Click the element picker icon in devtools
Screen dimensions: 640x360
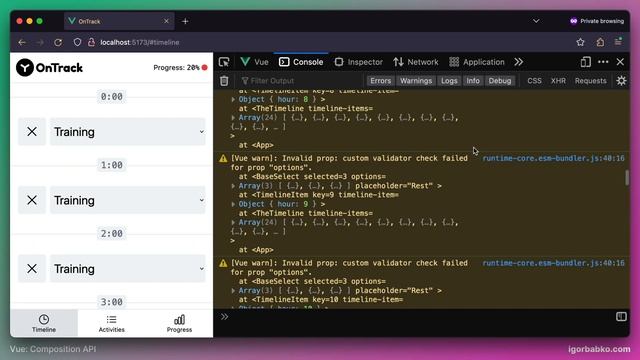[x=224, y=62]
